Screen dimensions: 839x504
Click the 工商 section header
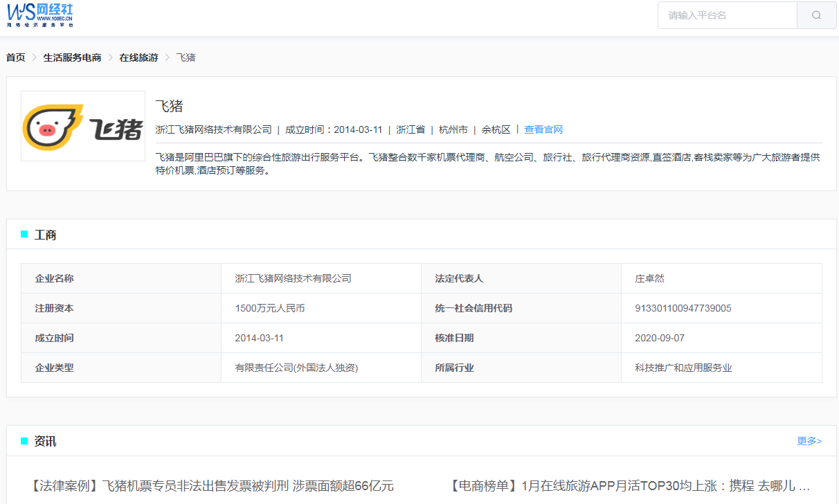click(46, 235)
